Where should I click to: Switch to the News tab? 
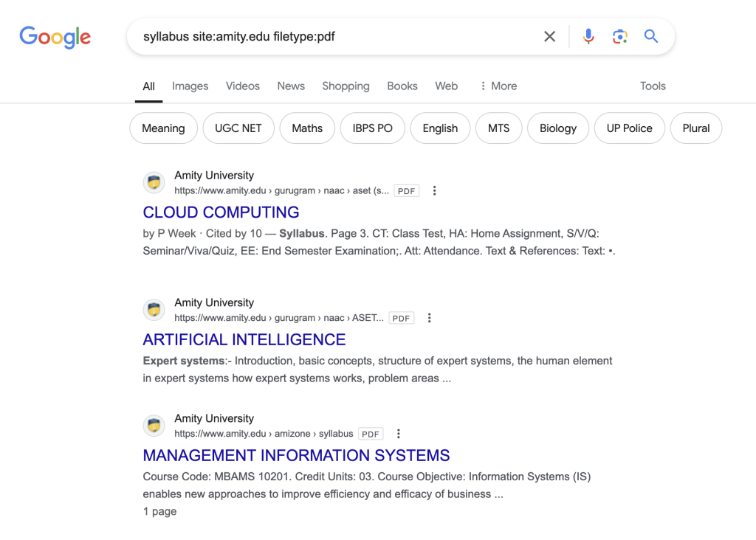(x=291, y=86)
